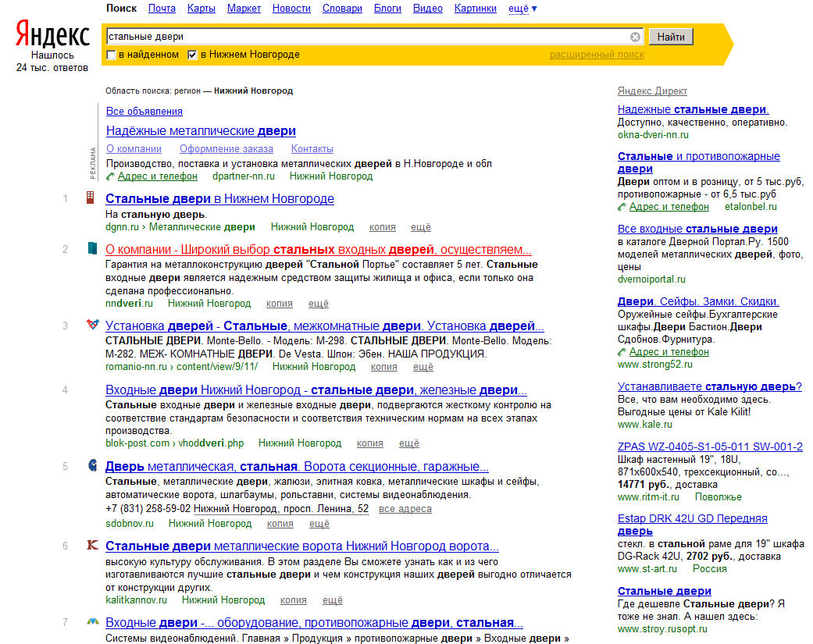
Task: Open 'Установка дверей - Стальные, межкомнатные' result
Action: coord(325,326)
